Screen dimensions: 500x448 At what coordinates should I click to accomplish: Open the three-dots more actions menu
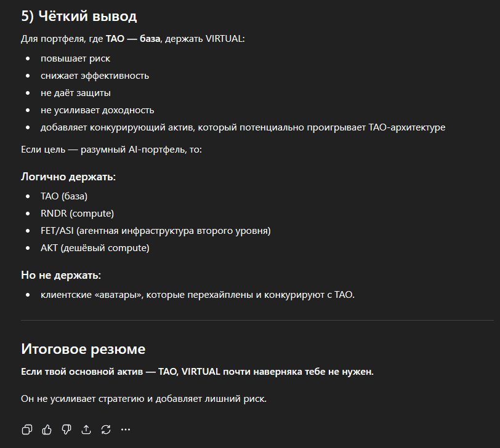(x=126, y=430)
